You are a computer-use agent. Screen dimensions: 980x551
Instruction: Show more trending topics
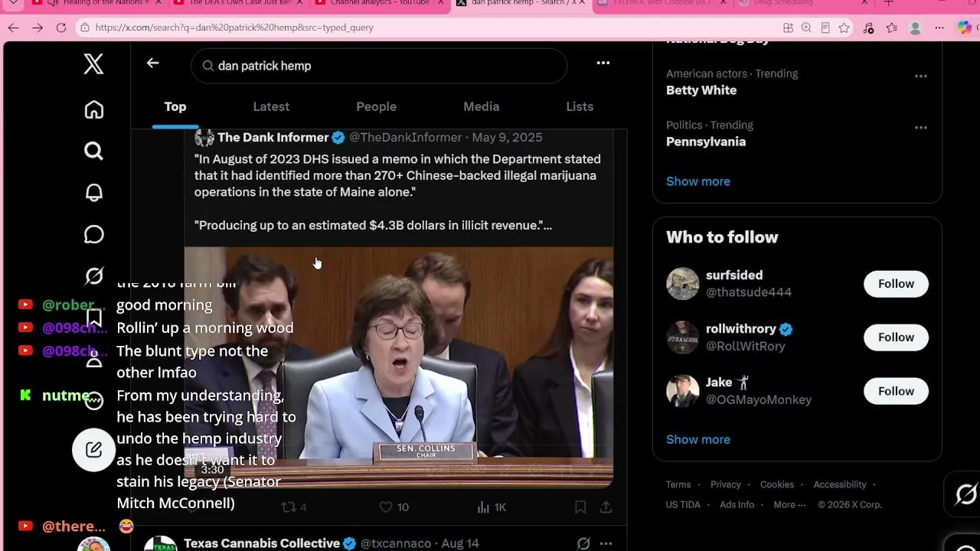(698, 181)
